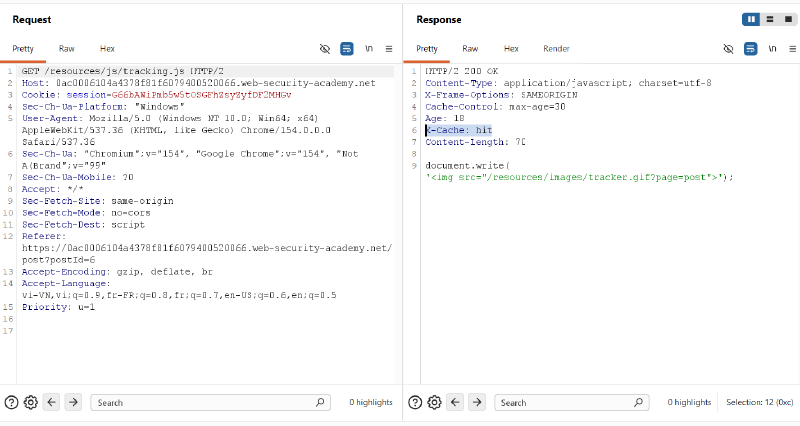The image size is (800, 426).
Task: Click the Sec-Ch-Ua-Mobile header in request
Action: coord(78,178)
